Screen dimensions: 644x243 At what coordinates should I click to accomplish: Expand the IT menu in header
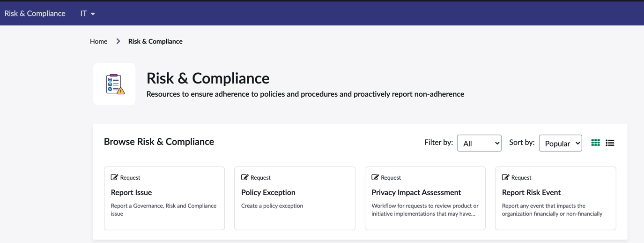(x=88, y=14)
